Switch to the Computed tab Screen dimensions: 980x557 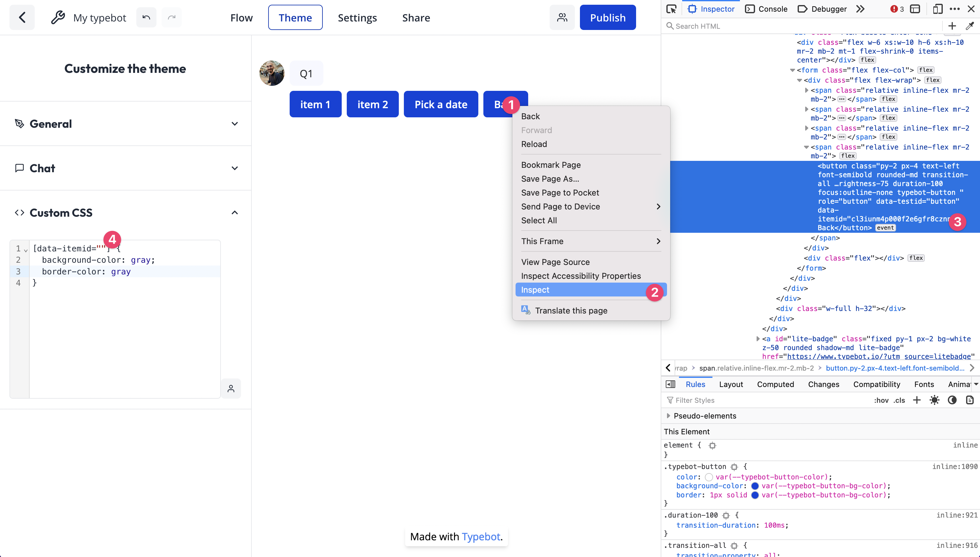pyautogui.click(x=775, y=384)
